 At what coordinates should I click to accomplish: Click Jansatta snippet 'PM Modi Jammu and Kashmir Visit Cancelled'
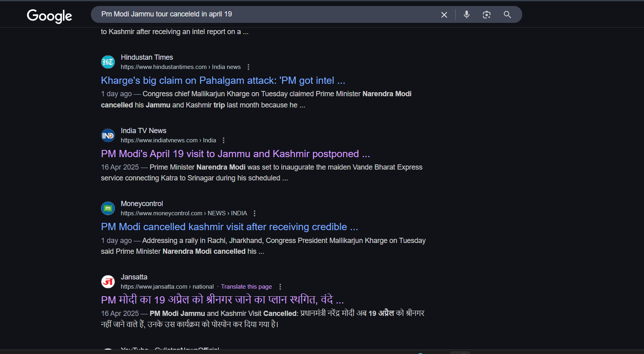pyautogui.click(x=223, y=314)
